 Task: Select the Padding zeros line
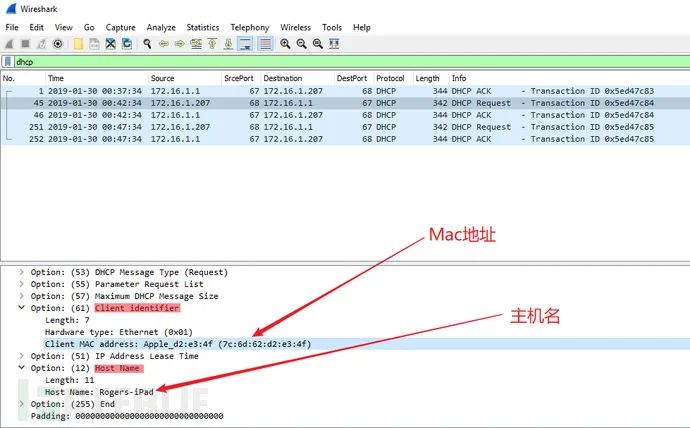click(127, 416)
